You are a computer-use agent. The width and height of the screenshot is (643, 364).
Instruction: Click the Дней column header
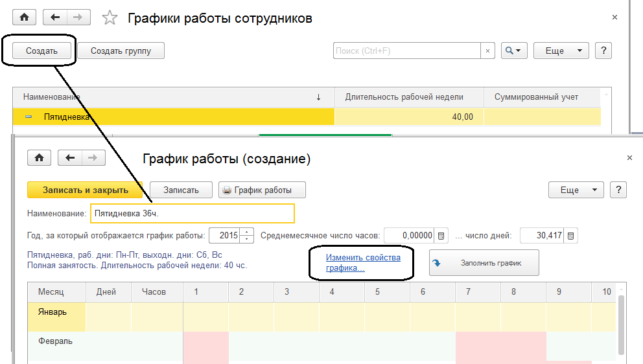click(x=108, y=292)
